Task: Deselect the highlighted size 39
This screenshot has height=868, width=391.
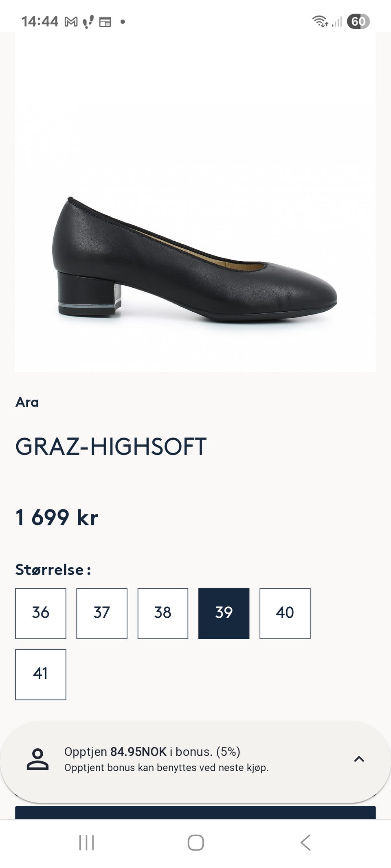Action: pyautogui.click(x=224, y=612)
